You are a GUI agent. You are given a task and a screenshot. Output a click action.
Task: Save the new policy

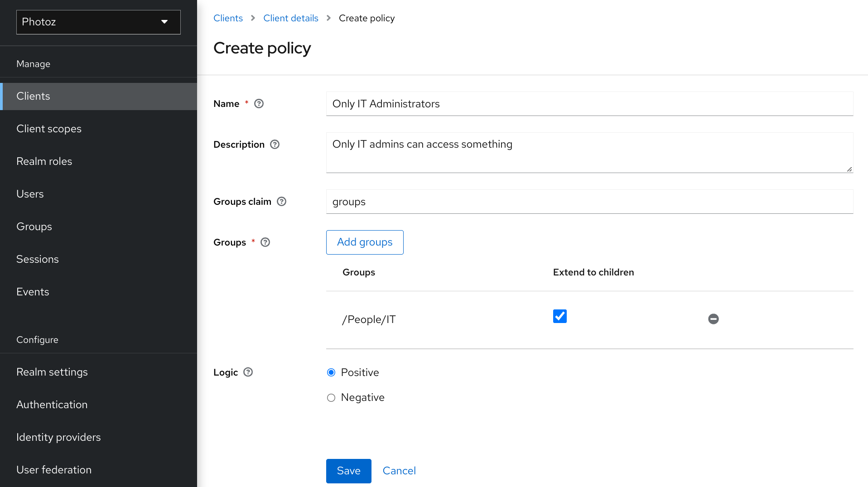pyautogui.click(x=348, y=471)
